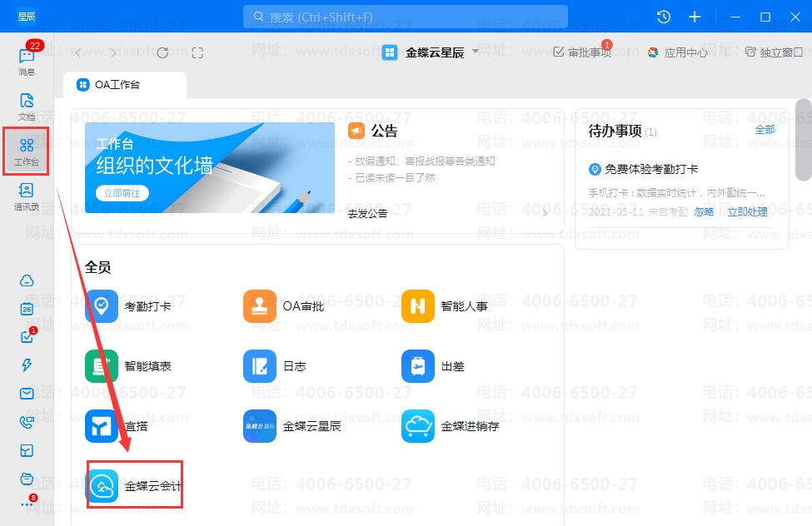Click the 立即前往 banner button

[122, 193]
